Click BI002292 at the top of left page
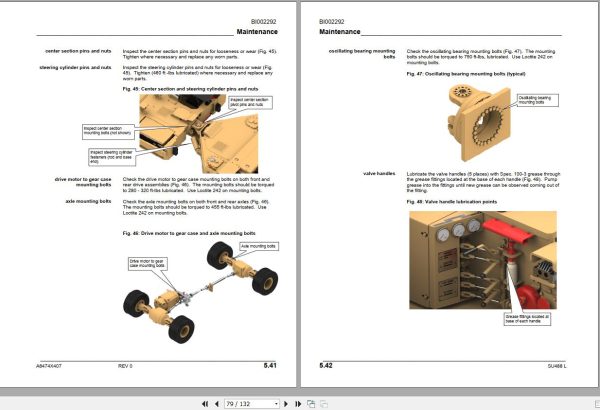The width and height of the screenshot is (600, 410). point(264,22)
